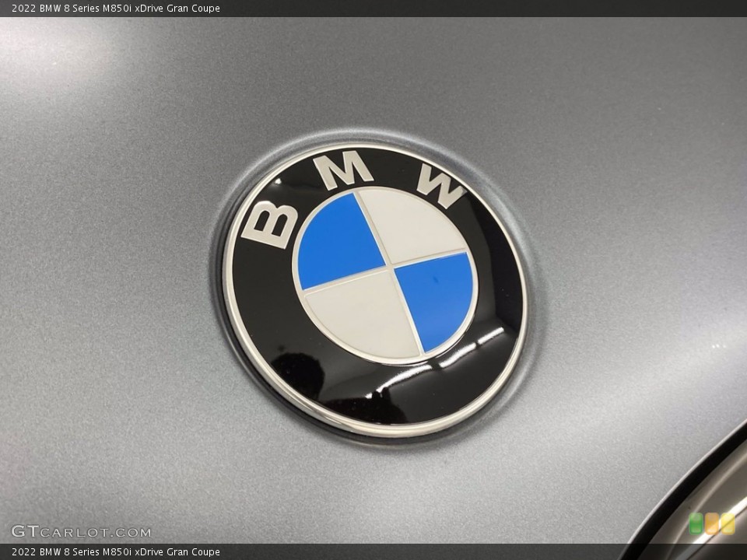Click the top caption '2022 BMW 8 Series M850i xDrive Gran Coupe'

coord(116,8)
